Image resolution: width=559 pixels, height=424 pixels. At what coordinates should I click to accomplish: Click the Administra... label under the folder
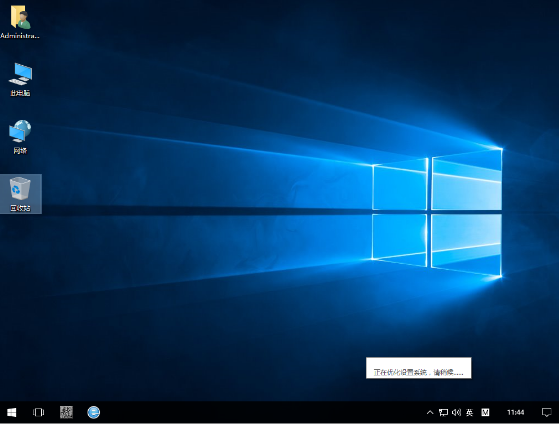click(x=20, y=36)
